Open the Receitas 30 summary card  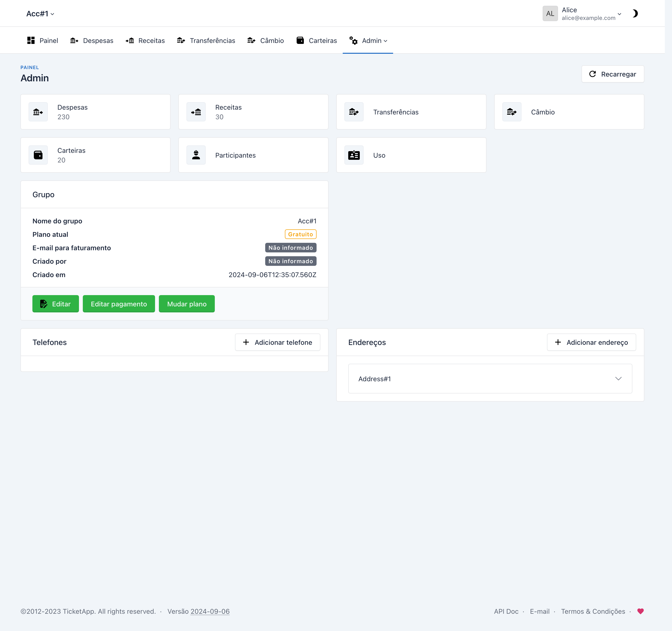tap(253, 112)
